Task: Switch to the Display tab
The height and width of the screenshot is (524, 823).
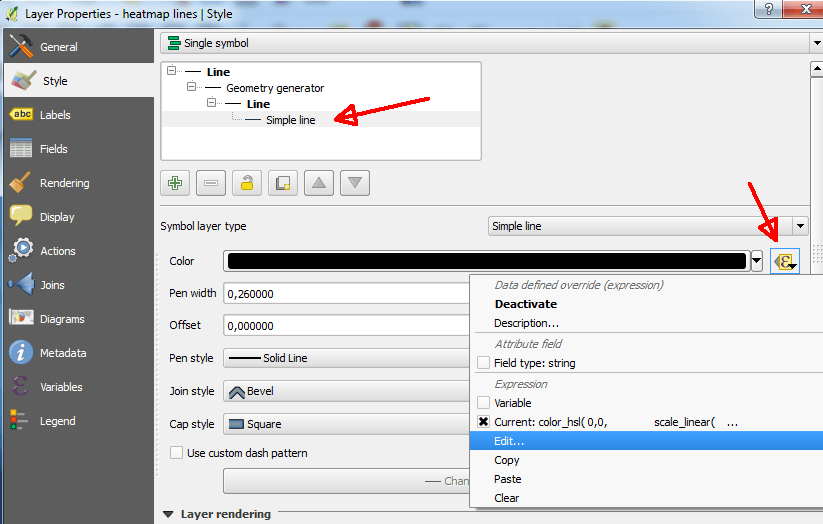Action: pyautogui.click(x=79, y=217)
